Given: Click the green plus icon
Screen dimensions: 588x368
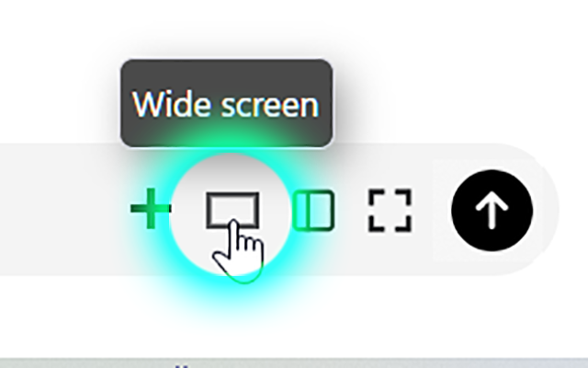Looking at the screenshot, I should coord(151,209).
